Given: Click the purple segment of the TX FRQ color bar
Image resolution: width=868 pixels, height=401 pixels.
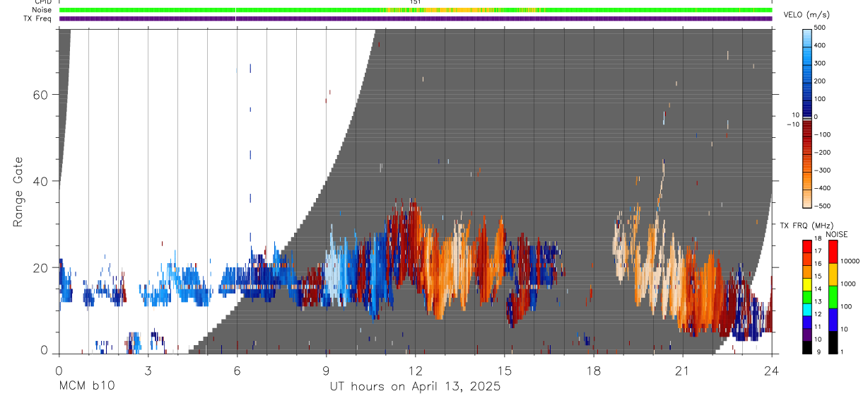Looking at the screenshot, I should click(807, 334).
